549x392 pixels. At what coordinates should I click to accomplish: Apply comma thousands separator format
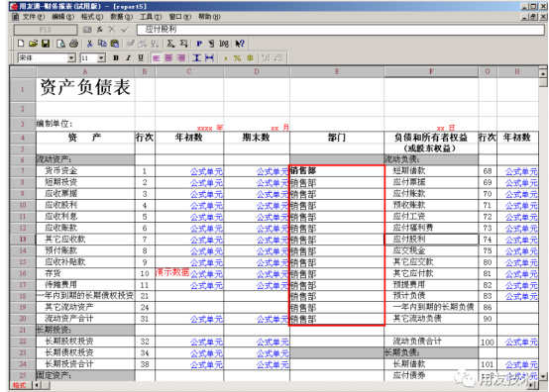pyautogui.click(x=225, y=58)
